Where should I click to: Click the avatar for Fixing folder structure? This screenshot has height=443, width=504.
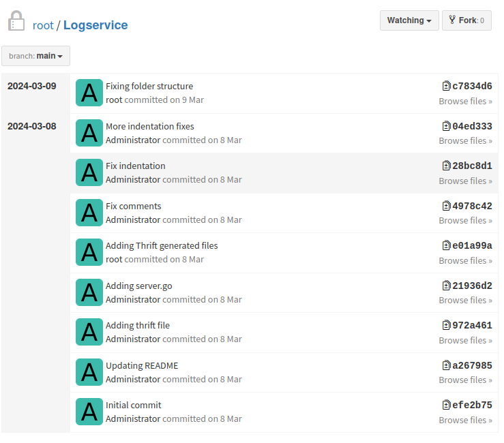[89, 93]
